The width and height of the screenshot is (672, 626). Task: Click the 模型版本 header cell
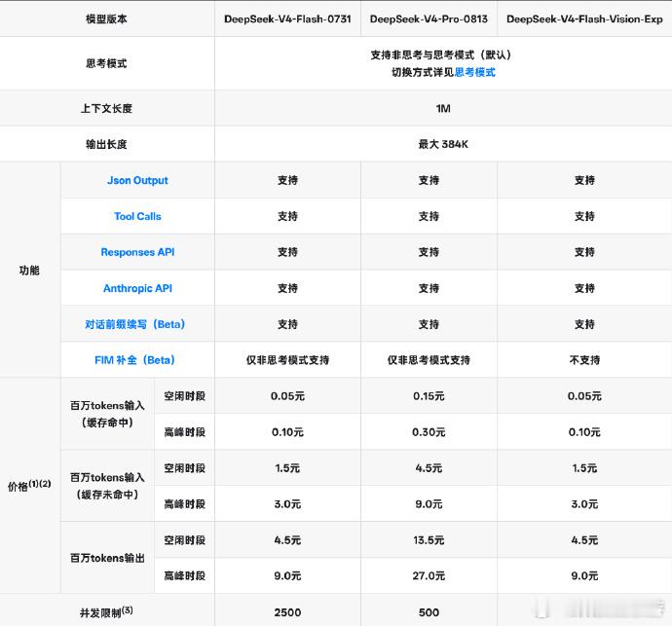click(106, 18)
